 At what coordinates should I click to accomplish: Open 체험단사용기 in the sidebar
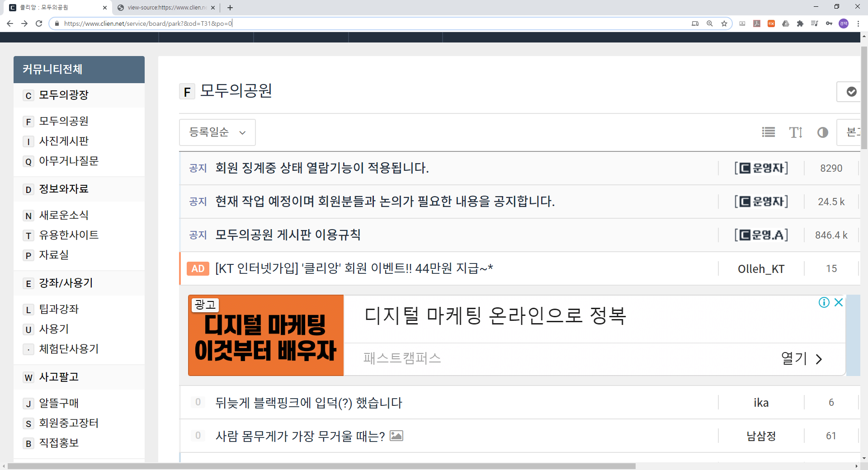[69, 349]
